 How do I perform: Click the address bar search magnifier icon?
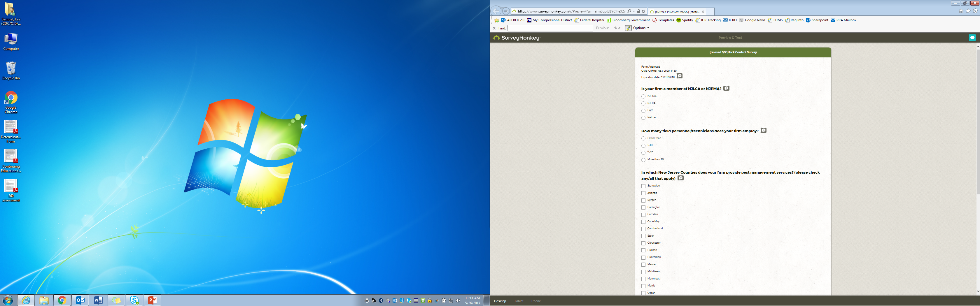[x=629, y=11]
